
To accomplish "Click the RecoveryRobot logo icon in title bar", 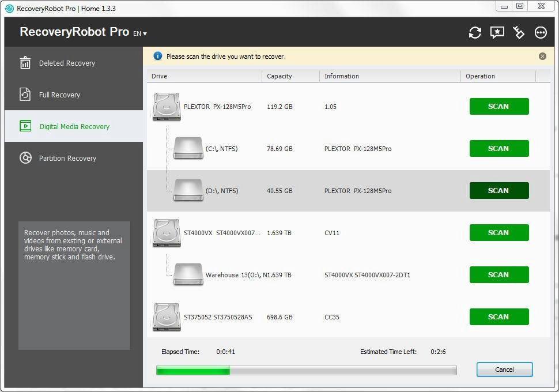I will pos(10,8).
